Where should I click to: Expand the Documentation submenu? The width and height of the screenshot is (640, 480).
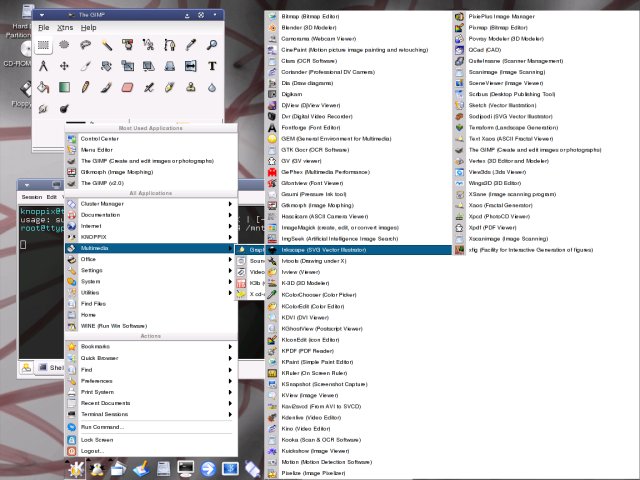tap(151, 215)
